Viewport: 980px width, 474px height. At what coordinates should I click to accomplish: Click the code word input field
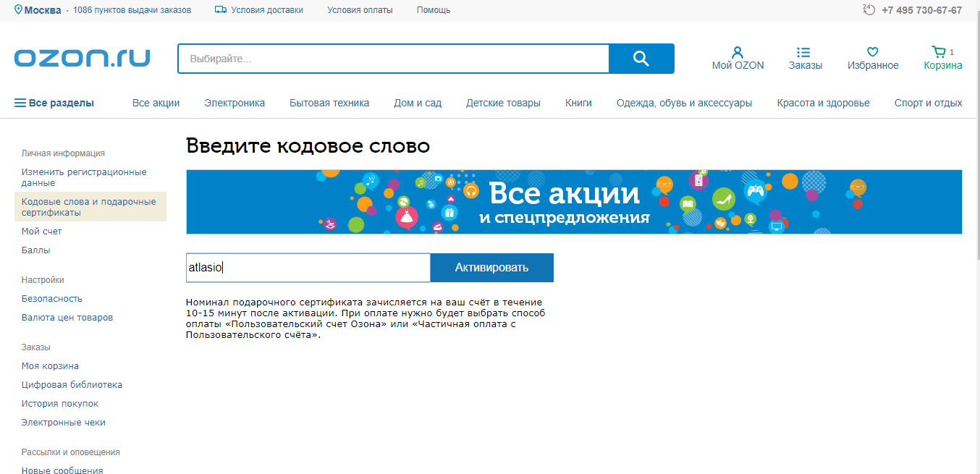[x=308, y=268]
